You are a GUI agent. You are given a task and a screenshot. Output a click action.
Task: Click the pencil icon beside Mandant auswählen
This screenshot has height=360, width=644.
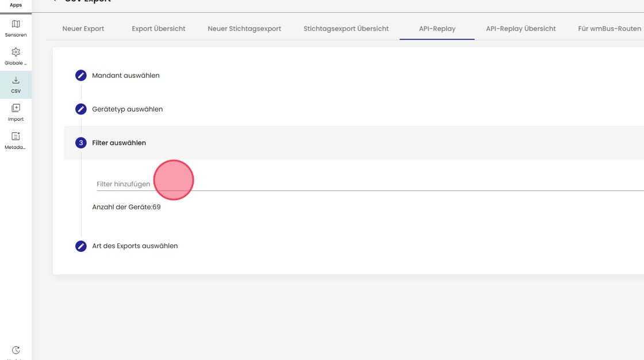pos(81,75)
